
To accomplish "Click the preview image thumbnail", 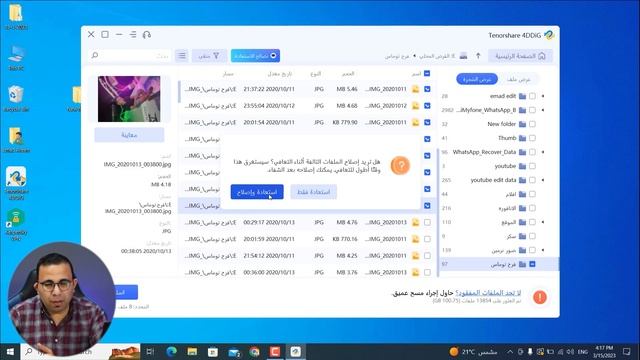I will click(x=129, y=99).
